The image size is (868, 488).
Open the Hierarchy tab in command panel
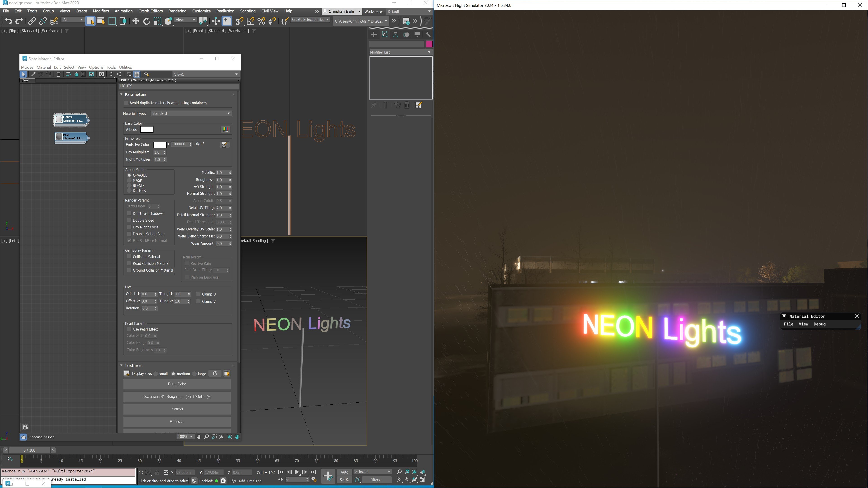396,35
